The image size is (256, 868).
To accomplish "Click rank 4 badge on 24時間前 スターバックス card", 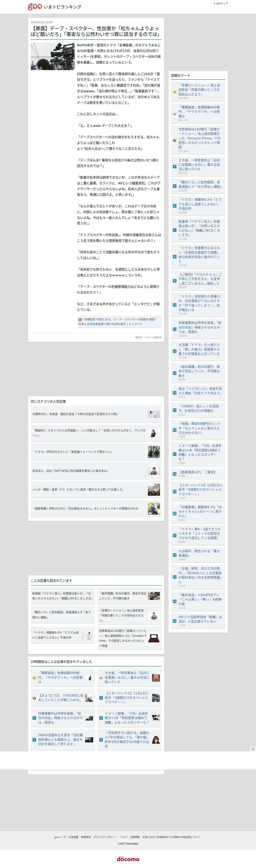I will [x=101, y=698].
